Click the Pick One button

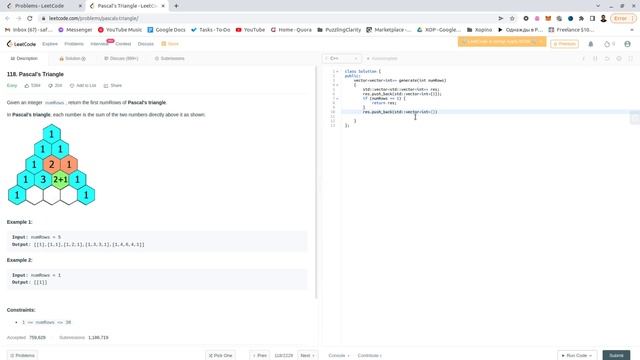(220, 356)
